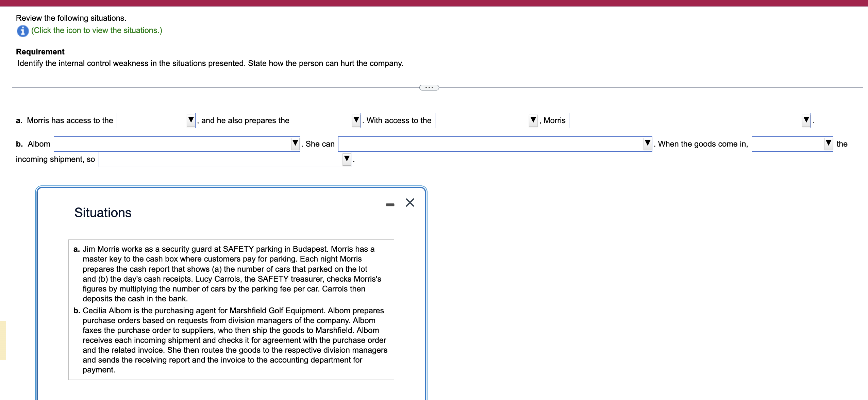Click the blue info icon
Viewport: 868px width, 400px height.
[22, 31]
